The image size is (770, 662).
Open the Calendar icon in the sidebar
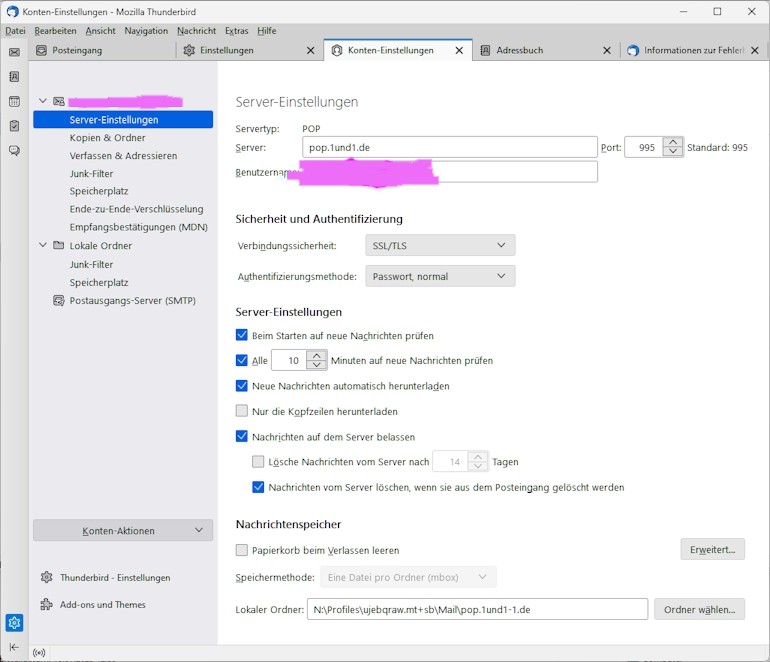click(14, 101)
